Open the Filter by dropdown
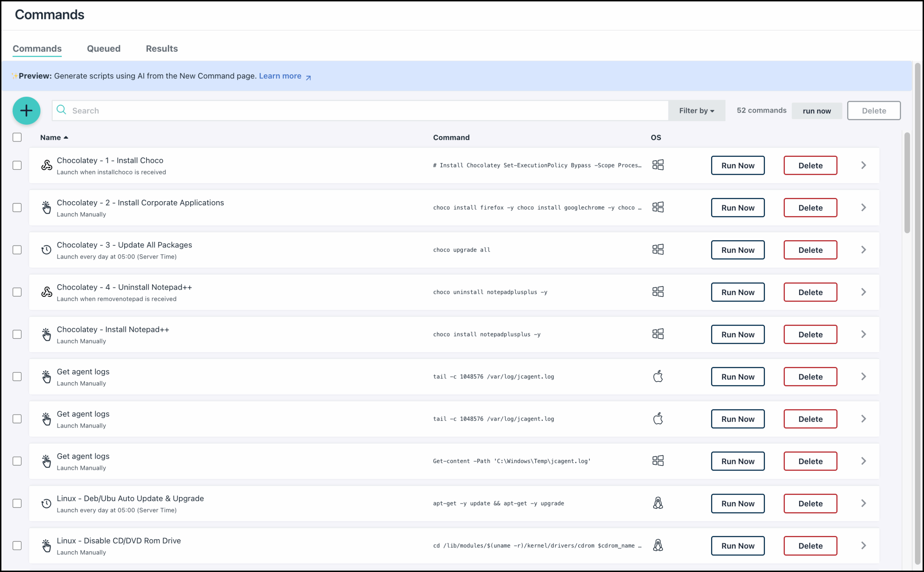The height and width of the screenshot is (572, 924). point(696,110)
